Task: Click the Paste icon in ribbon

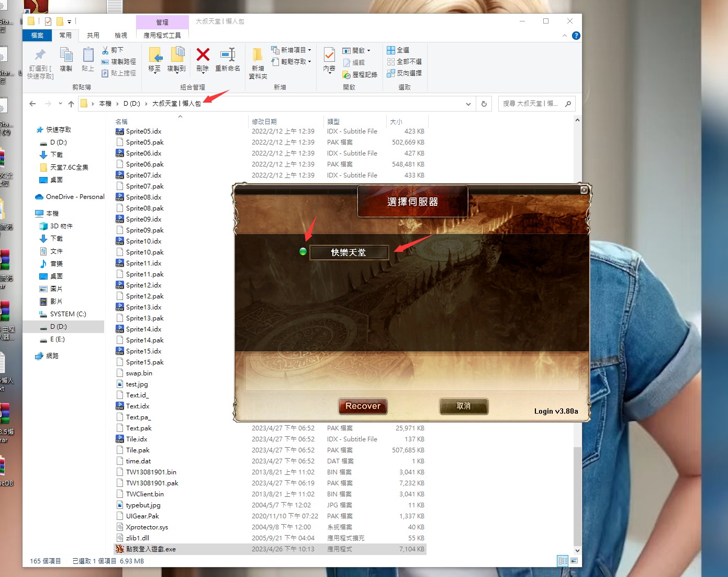Action: (88, 54)
